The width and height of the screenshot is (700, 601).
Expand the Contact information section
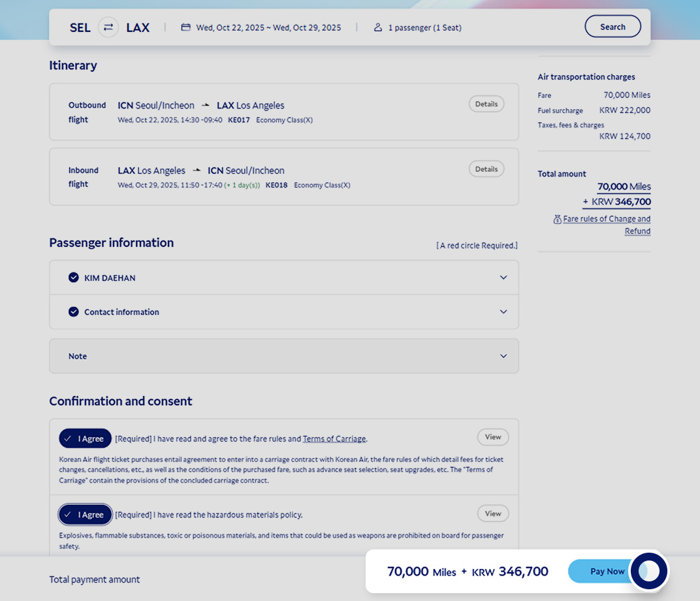click(x=503, y=312)
